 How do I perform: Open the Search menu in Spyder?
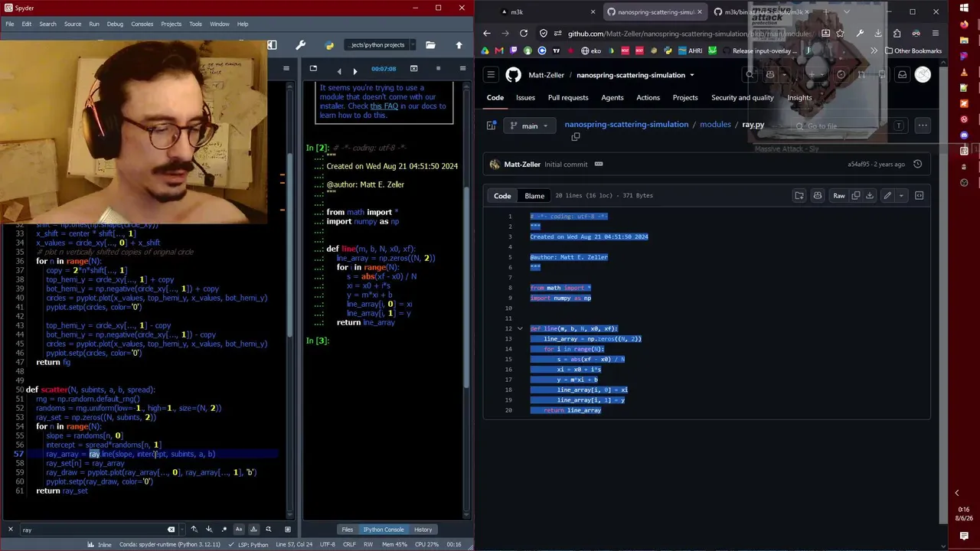[x=47, y=24]
